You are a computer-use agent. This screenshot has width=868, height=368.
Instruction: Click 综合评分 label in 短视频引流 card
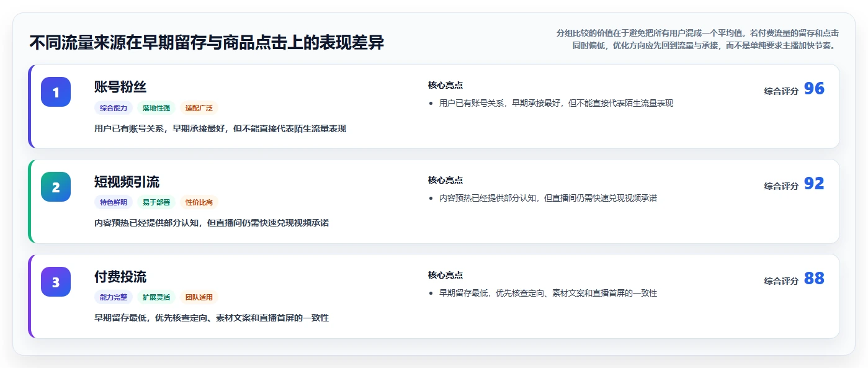[x=781, y=186]
